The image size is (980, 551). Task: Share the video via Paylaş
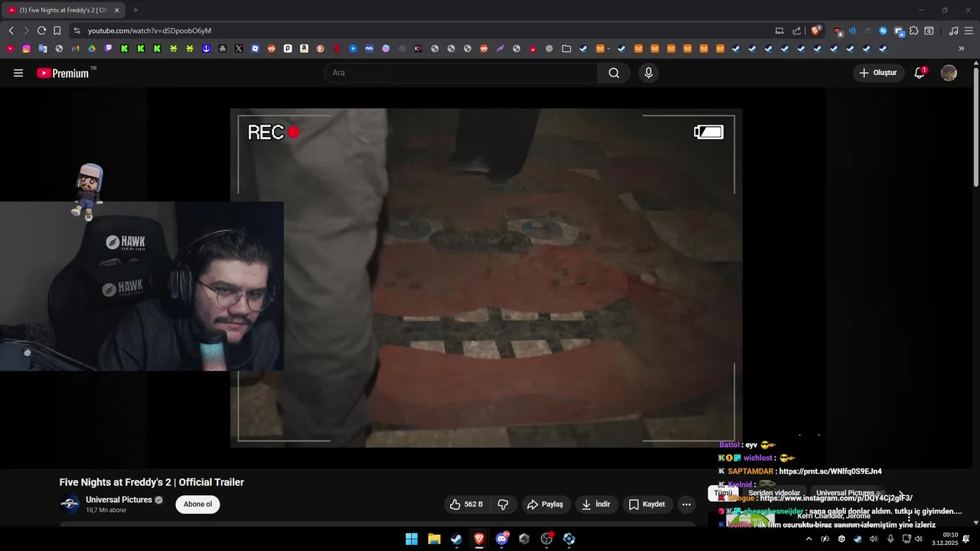544,504
